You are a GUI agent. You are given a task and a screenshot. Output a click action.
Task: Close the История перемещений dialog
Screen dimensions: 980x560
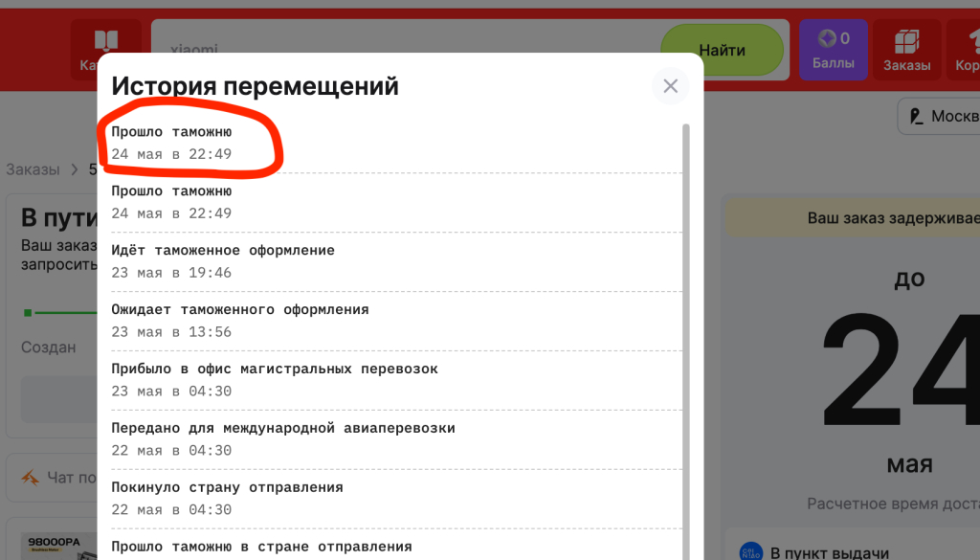pyautogui.click(x=670, y=86)
